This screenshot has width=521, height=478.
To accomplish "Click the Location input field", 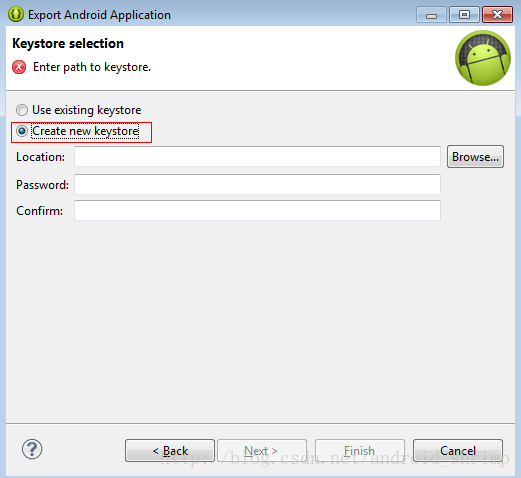I will (x=257, y=156).
